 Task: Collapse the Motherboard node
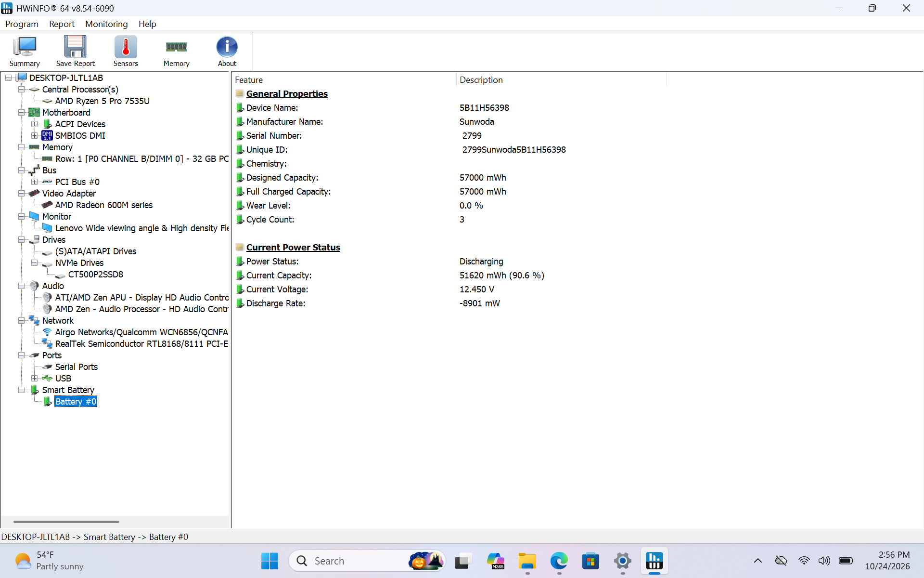click(21, 112)
